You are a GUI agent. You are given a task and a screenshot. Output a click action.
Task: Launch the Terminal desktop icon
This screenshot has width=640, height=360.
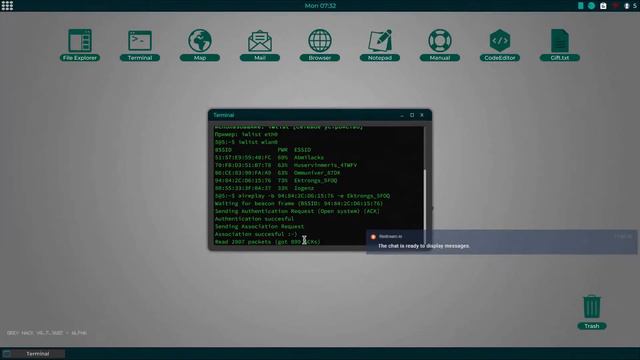click(x=140, y=45)
